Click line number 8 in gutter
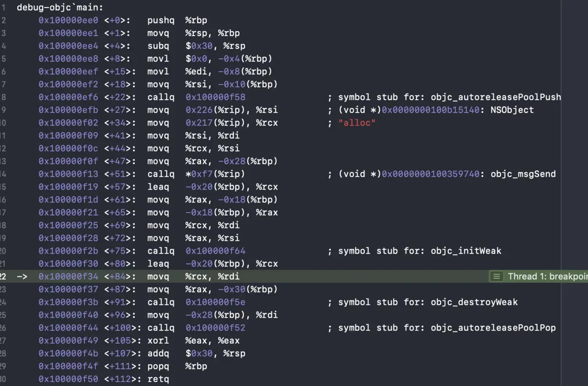 point(3,97)
